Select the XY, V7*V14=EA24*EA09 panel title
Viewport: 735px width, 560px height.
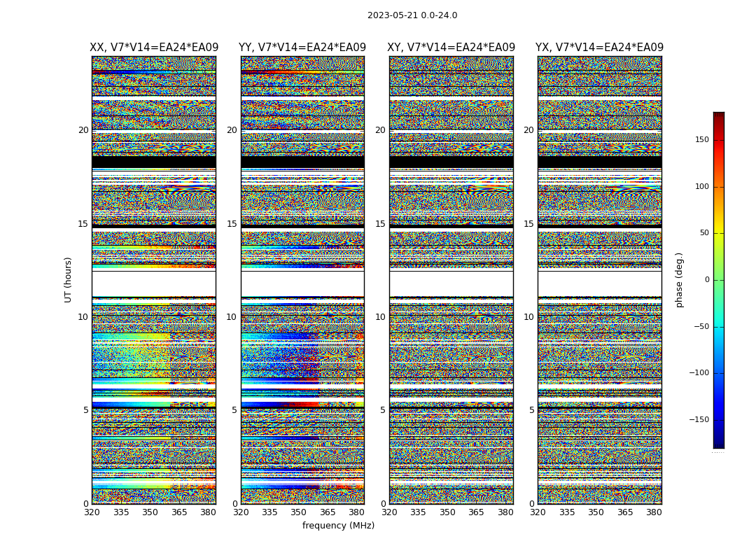coord(451,48)
